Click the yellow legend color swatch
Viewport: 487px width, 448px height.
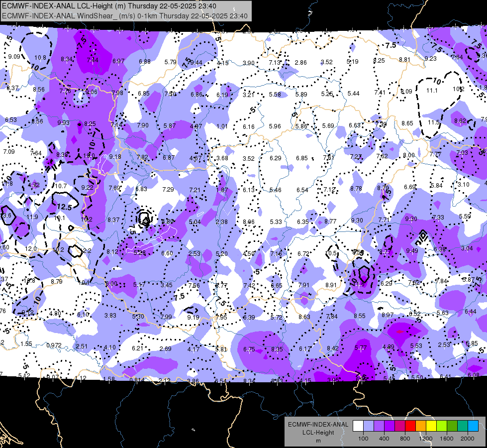coord(431,426)
